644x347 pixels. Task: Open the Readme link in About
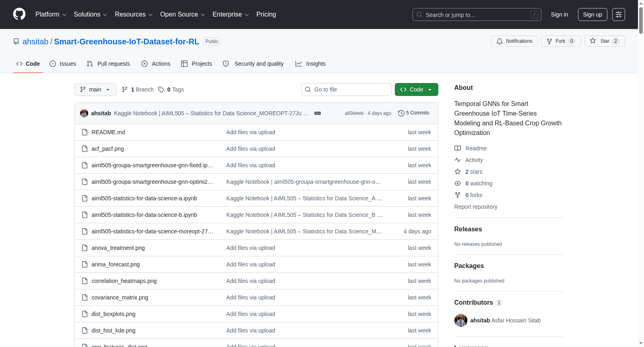tap(471, 148)
